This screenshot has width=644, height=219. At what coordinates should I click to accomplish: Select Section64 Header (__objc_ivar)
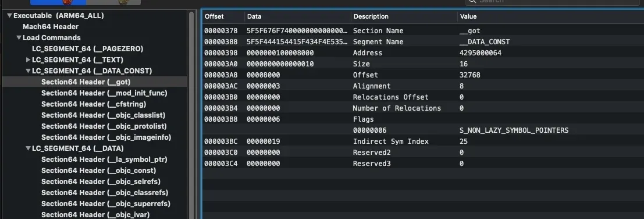pyautogui.click(x=95, y=215)
